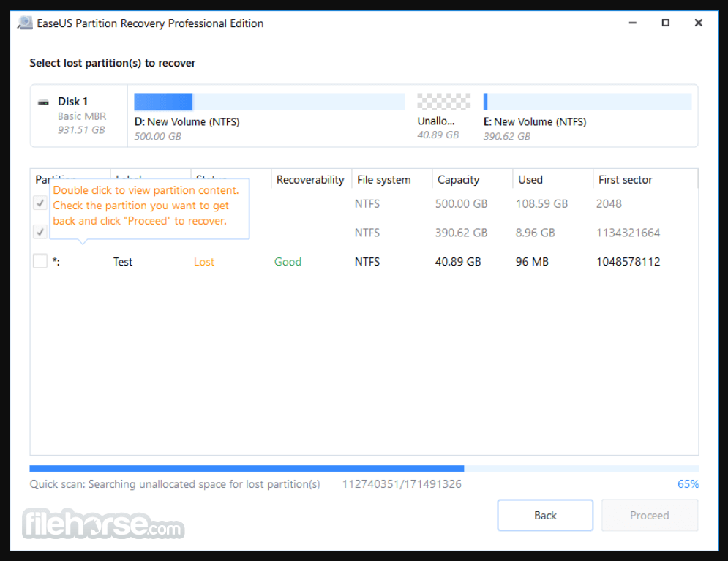The height and width of the screenshot is (561, 728).
Task: Click the 112740351/171491326 scan counter
Action: tap(402, 484)
